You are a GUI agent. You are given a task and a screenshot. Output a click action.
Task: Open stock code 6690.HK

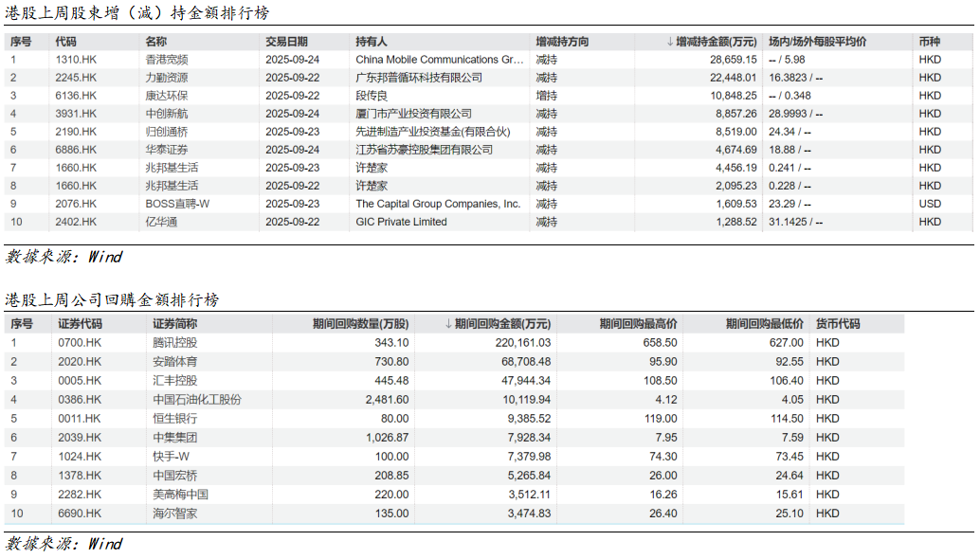coord(80,513)
